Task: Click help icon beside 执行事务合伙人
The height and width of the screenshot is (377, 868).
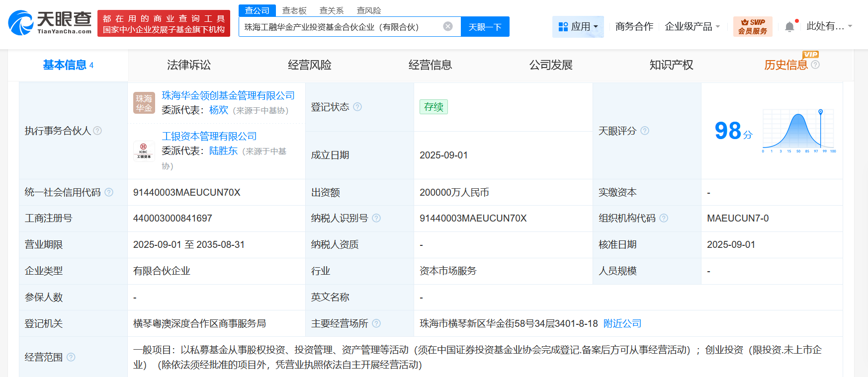Action: [98, 131]
